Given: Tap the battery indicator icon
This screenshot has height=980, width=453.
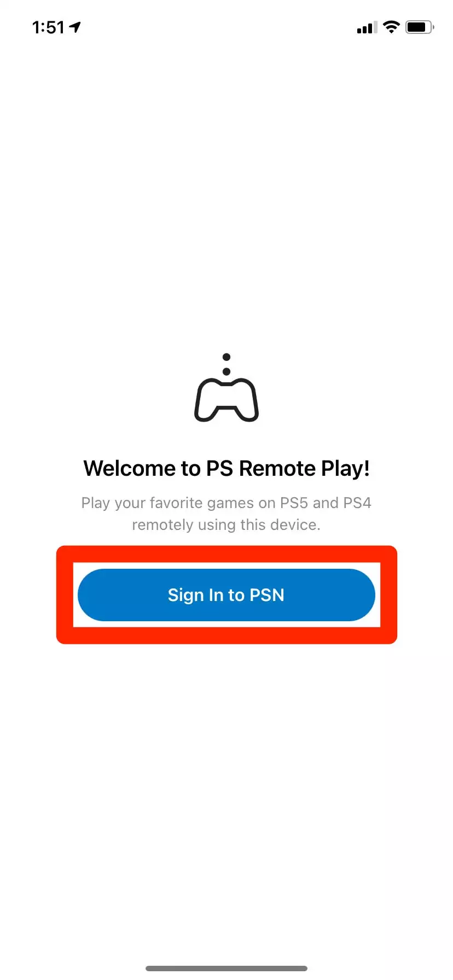Looking at the screenshot, I should 420,27.
